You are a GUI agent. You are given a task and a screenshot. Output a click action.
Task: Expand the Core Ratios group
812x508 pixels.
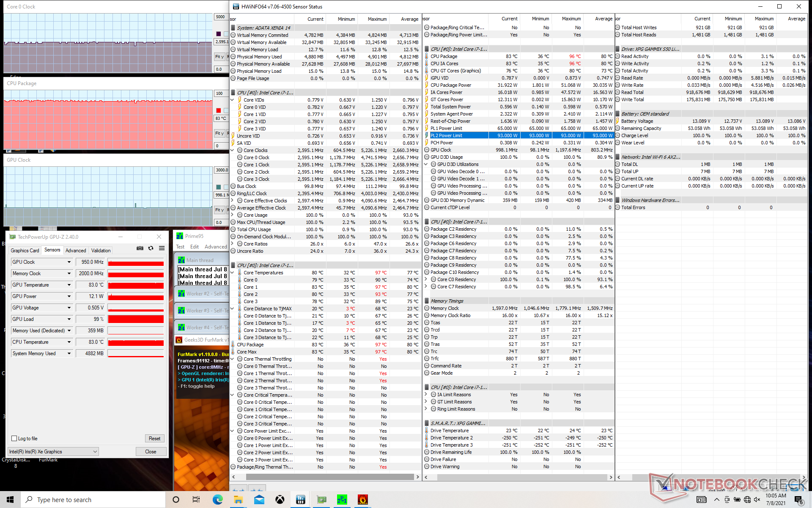232,244
